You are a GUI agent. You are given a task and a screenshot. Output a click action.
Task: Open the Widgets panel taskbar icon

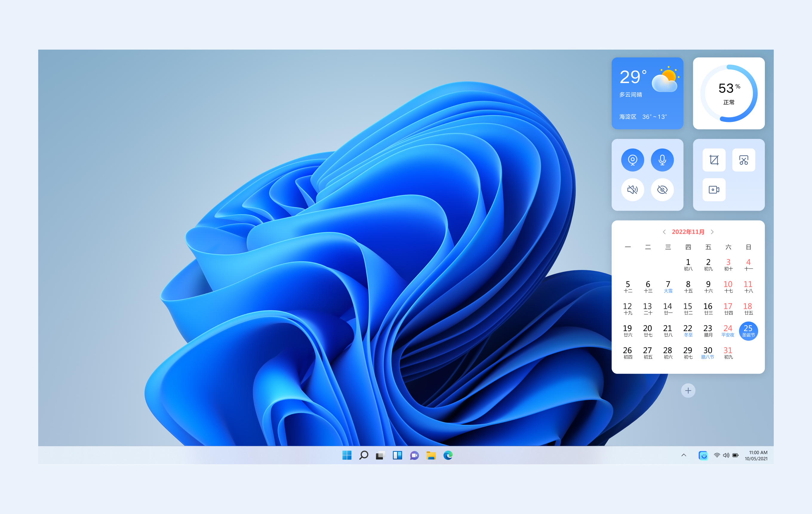click(397, 455)
